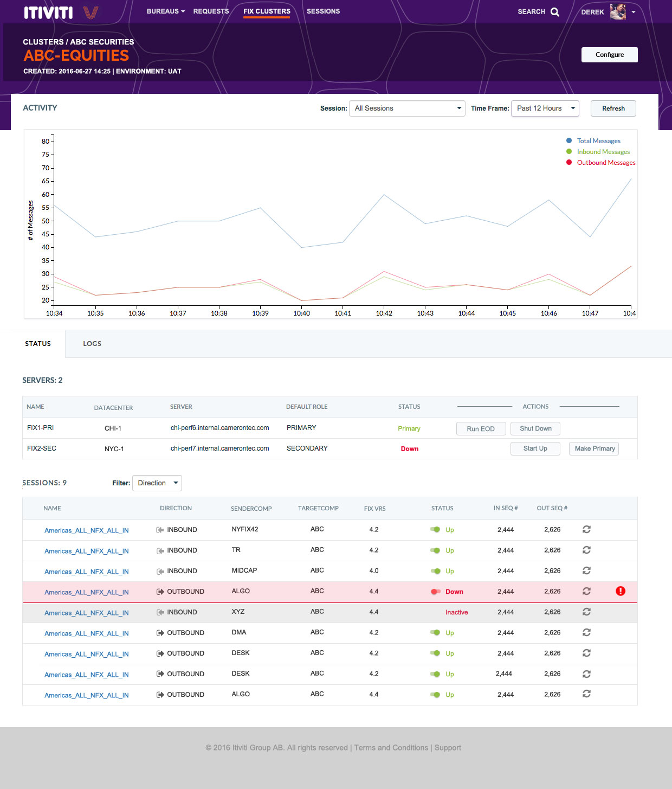Click Make Primary for FIX2-SEC

pyautogui.click(x=595, y=448)
